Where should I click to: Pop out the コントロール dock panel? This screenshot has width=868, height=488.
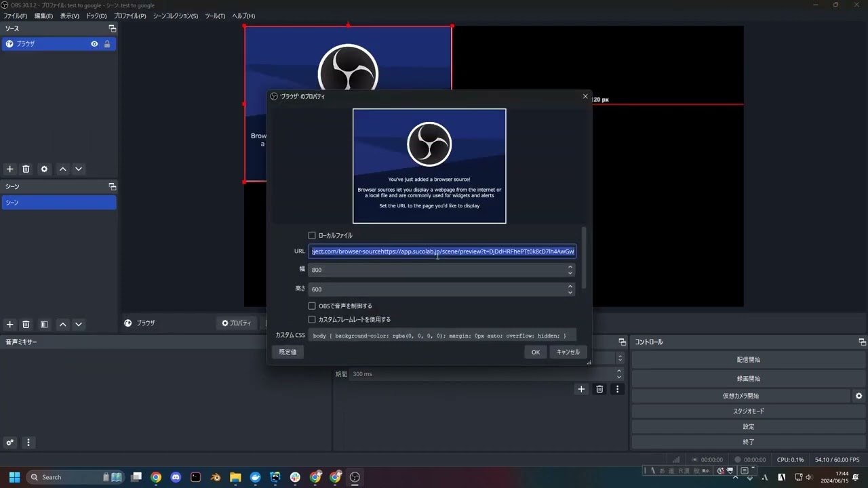pyautogui.click(x=862, y=342)
